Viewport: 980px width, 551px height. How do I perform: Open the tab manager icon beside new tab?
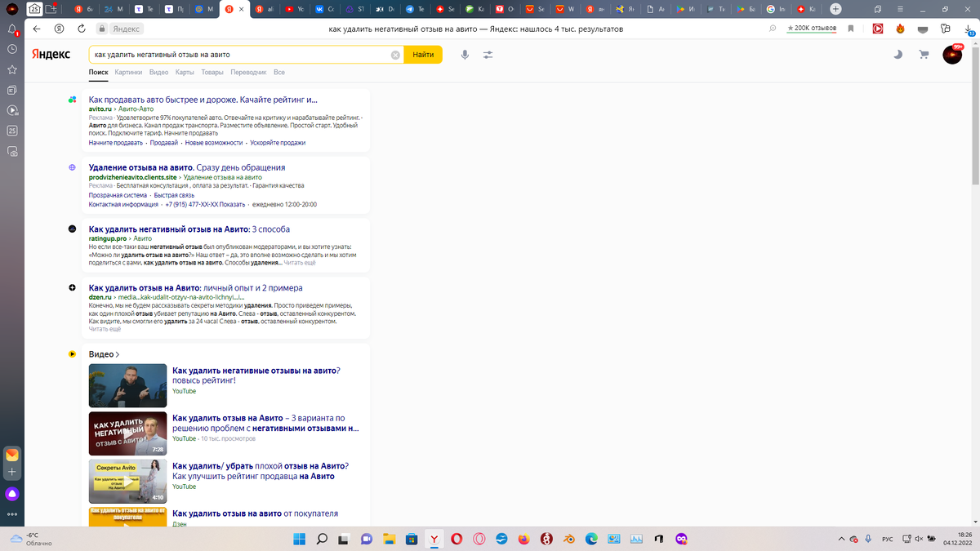point(878,9)
